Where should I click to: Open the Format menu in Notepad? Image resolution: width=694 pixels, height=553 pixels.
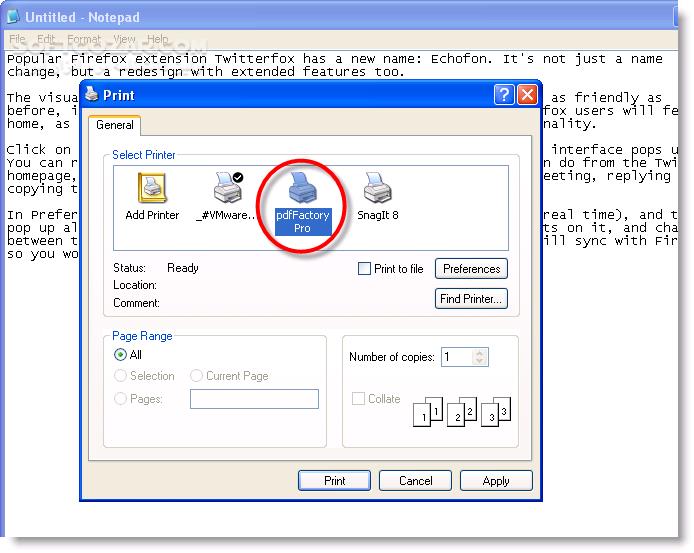84,39
